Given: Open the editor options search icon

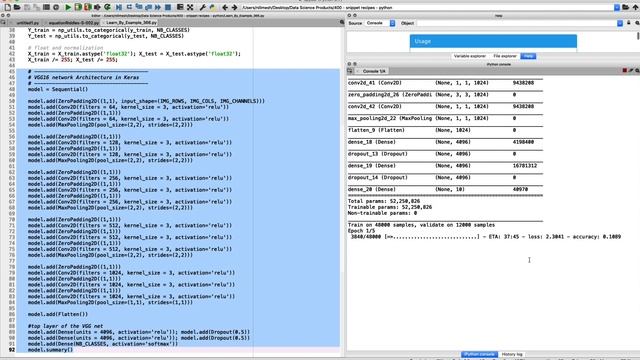Looking at the screenshot, I should (342, 22).
